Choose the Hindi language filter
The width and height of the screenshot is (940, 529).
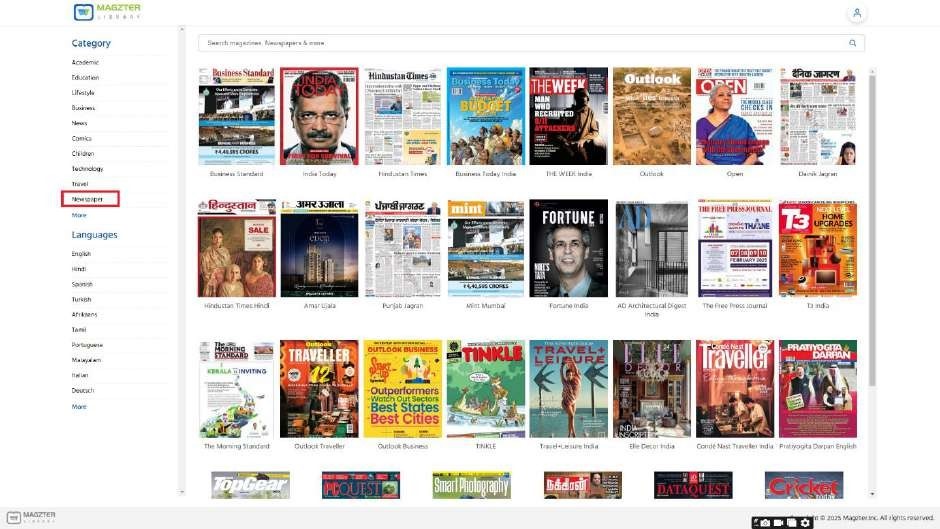tap(80, 269)
